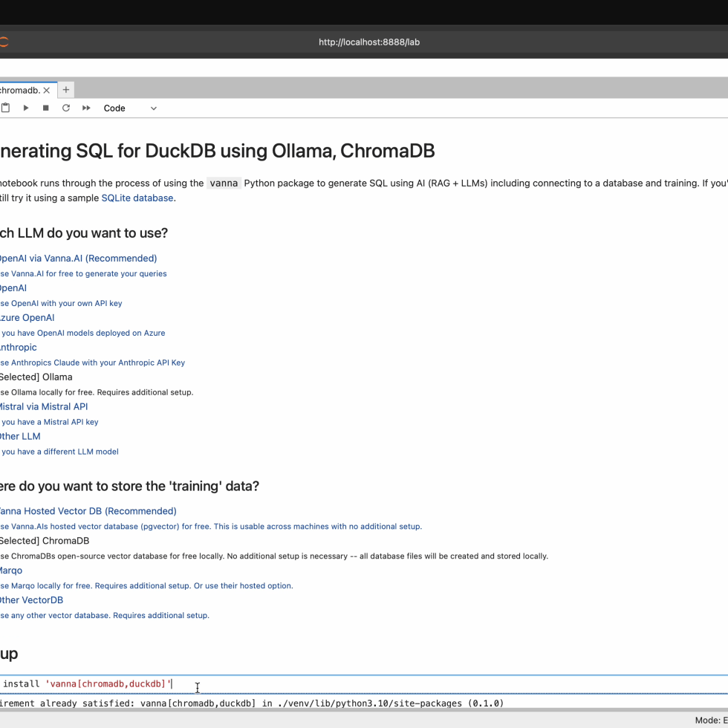Open the Code cell type dropdown

(x=130, y=108)
